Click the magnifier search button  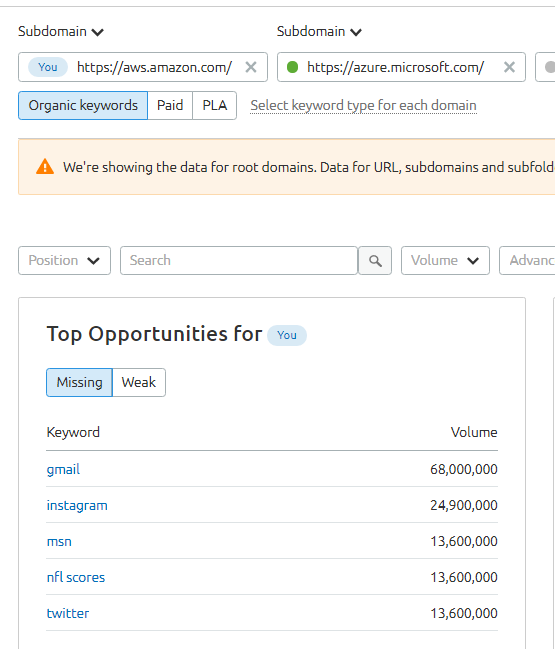(x=375, y=260)
